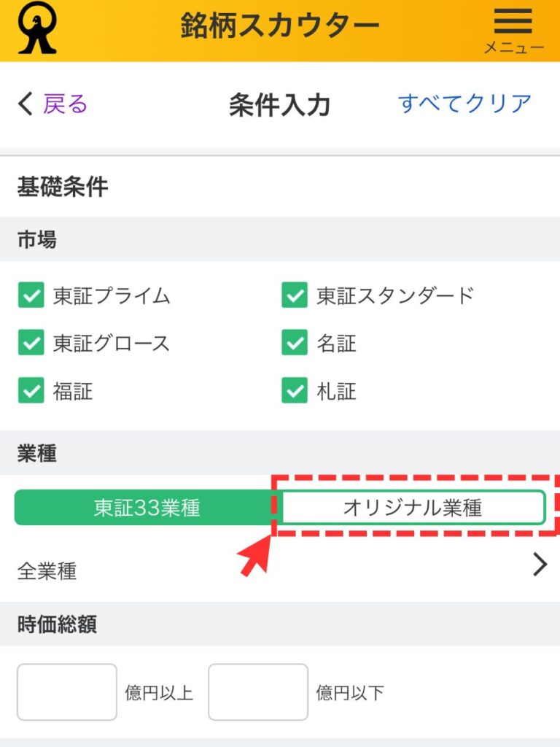560x747 pixels.
Task: Toggle the 札証 market checkbox
Action: click(295, 392)
